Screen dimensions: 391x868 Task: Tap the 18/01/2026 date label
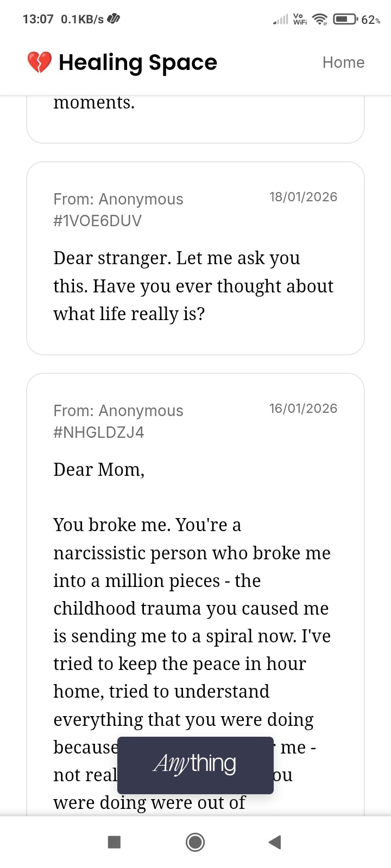tap(303, 197)
